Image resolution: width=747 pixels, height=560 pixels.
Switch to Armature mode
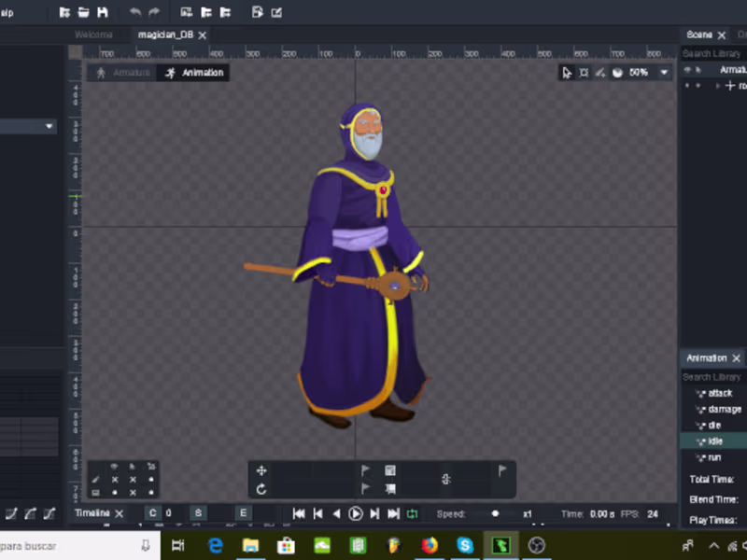click(122, 72)
